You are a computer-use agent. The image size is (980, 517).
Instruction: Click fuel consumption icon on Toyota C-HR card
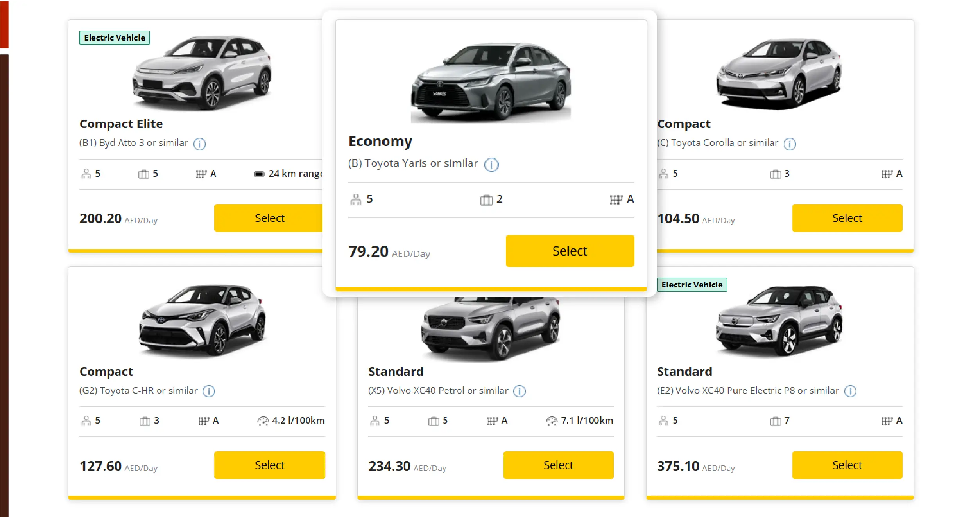[x=263, y=421]
